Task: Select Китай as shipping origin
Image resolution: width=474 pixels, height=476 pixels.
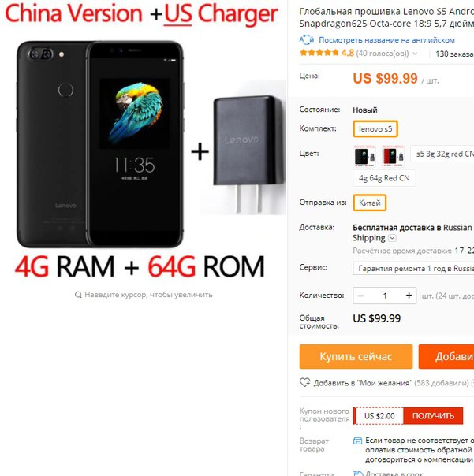Action: click(x=369, y=203)
